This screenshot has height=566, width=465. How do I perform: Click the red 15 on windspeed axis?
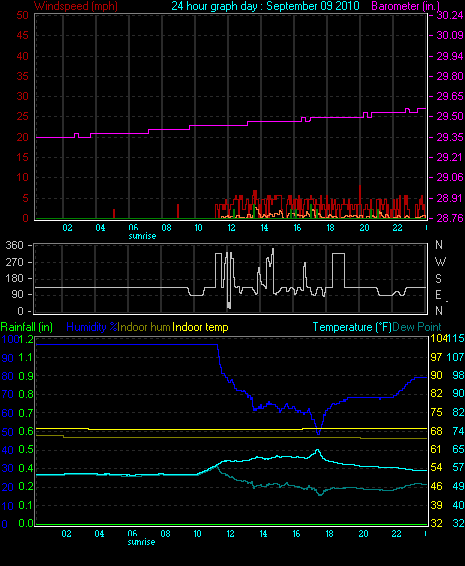click(x=22, y=157)
